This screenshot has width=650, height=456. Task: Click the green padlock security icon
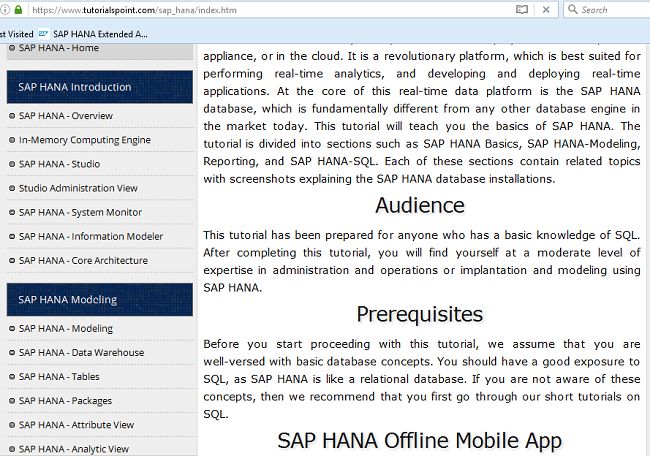[21, 10]
